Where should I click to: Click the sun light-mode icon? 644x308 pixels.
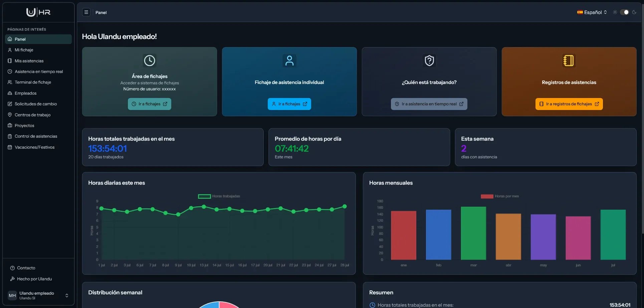[615, 12]
